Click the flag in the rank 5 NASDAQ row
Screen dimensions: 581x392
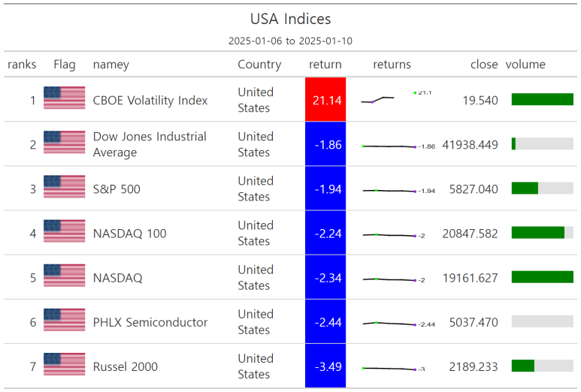point(65,276)
